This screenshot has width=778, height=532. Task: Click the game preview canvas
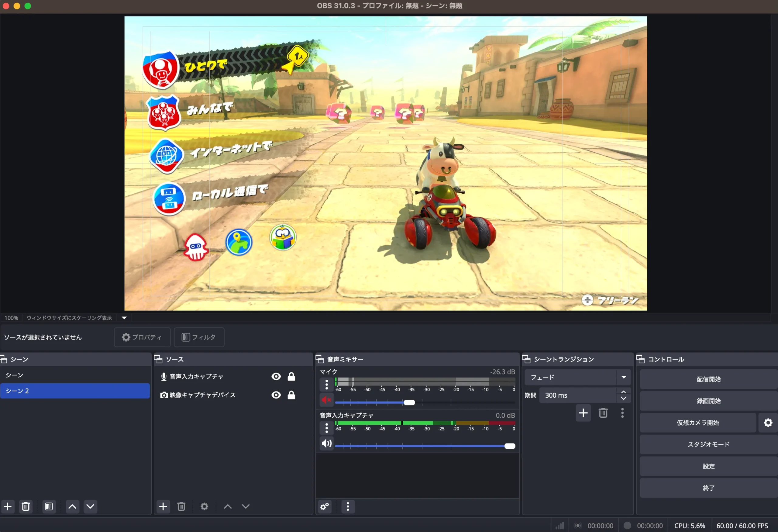pos(386,163)
